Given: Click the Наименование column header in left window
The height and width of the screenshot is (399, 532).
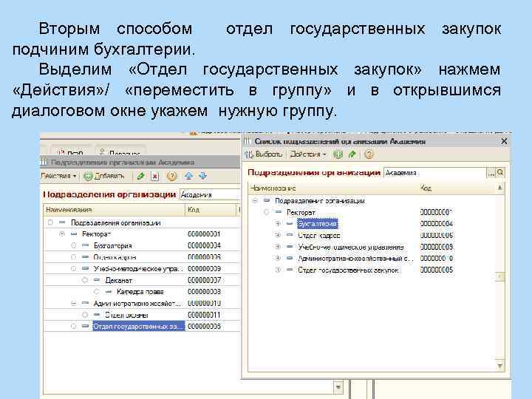Looking at the screenshot, I should [x=115, y=210].
